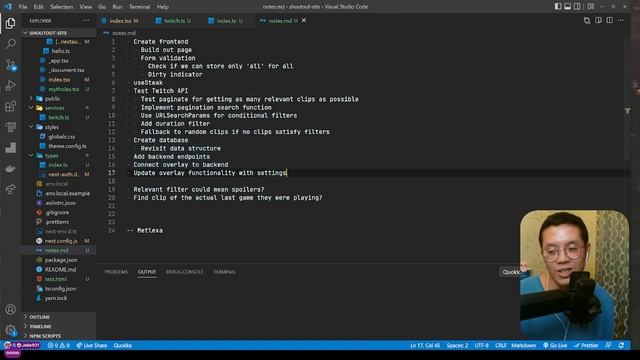This screenshot has height=360, width=640.
Task: Click the open preview to side icon
Action: [598, 20]
